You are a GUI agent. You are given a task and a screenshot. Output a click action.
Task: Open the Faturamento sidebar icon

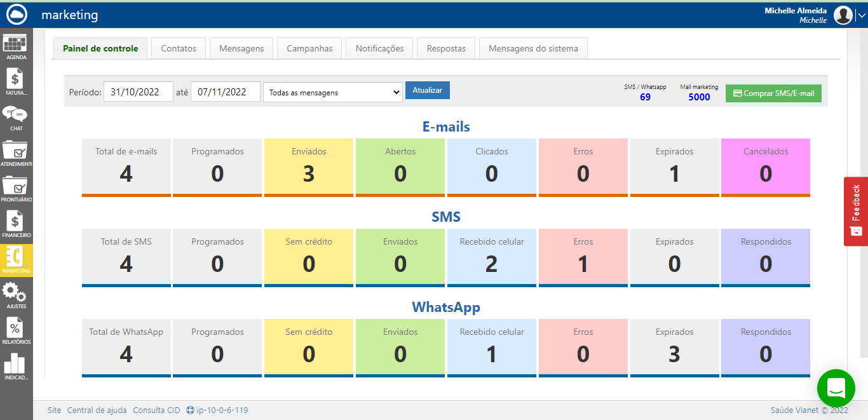tap(16, 82)
